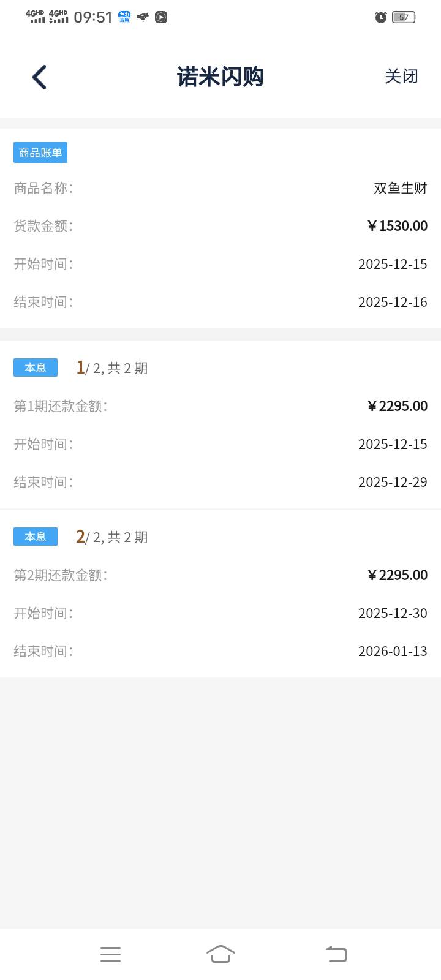Viewport: 441px width, 980px height.
Task: Tap the 关闭 close button
Action: point(401,77)
